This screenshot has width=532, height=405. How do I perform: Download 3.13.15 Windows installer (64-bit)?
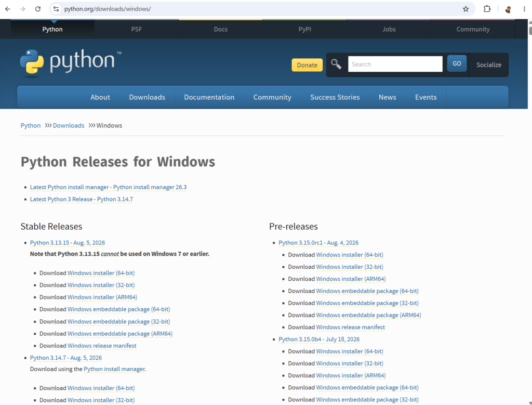pyautogui.click(x=101, y=273)
